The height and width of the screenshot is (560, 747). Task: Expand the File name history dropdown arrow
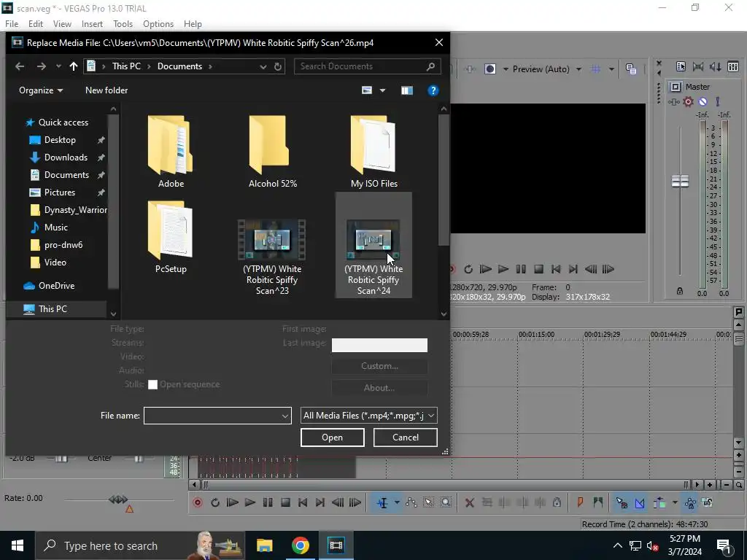[285, 416]
